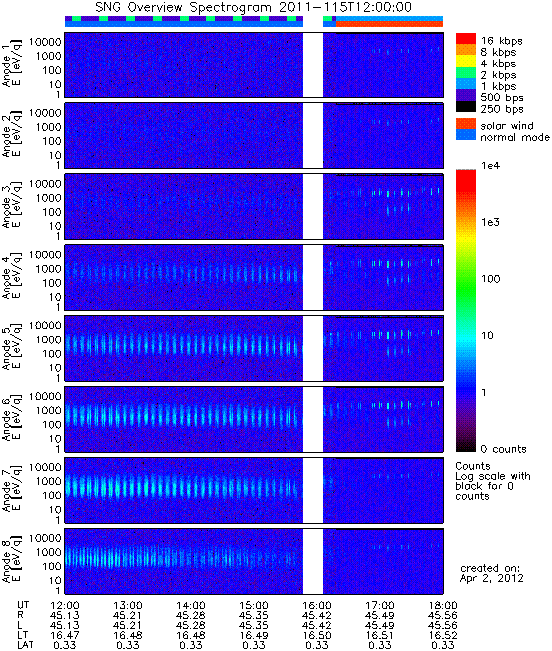Click the 1e3 color scale label
This screenshot has width=552, height=651.
491,222
